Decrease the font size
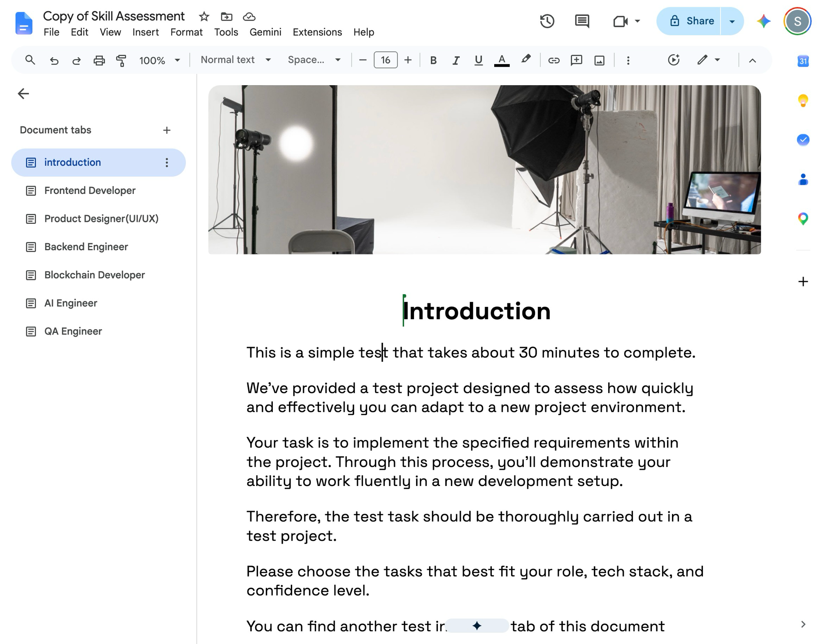Screen dimensions: 823x644 coord(363,60)
